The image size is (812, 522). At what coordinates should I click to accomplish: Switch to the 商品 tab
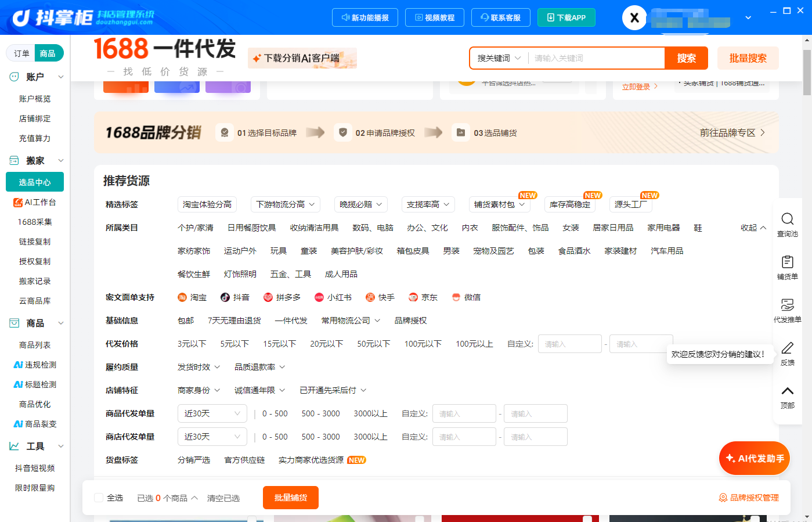48,53
